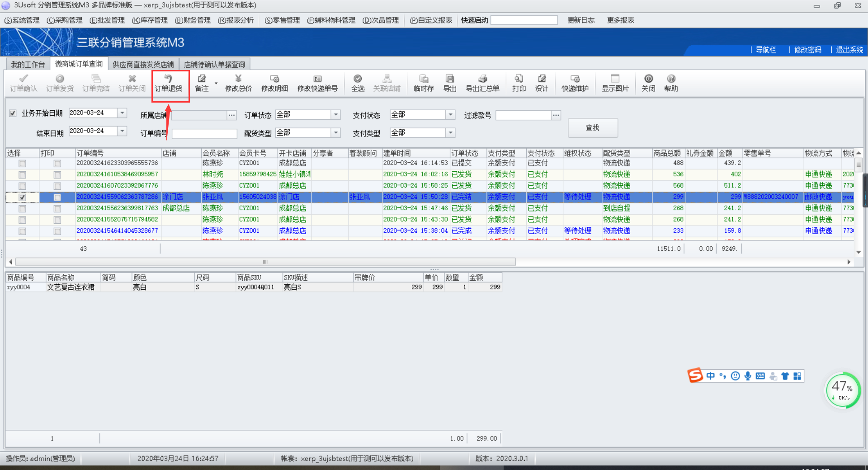The image size is (868, 470).
Task: Start an order return with 订单退货
Action: [169, 83]
